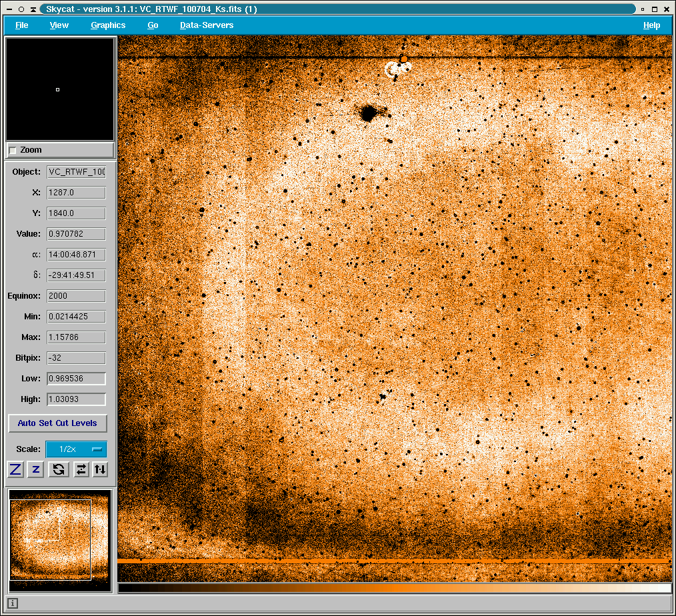
Task: Open the Scale 1/2x dropdown
Action: click(75, 449)
